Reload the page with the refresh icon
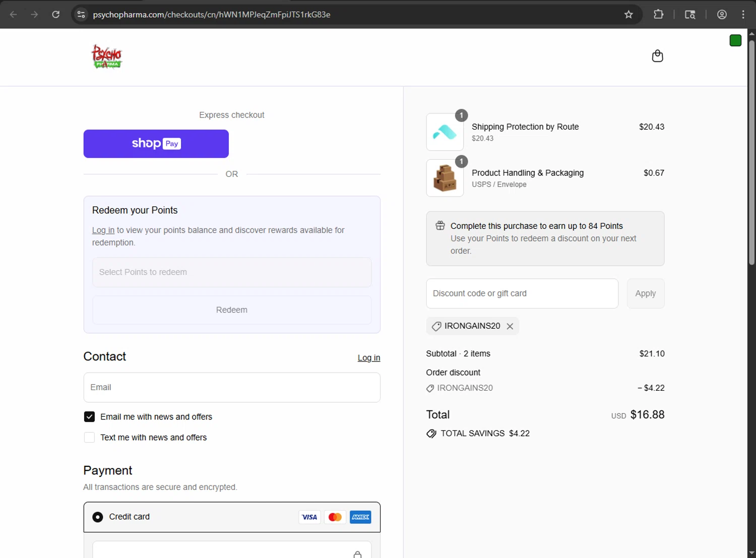Image resolution: width=756 pixels, height=558 pixels. 56,15
